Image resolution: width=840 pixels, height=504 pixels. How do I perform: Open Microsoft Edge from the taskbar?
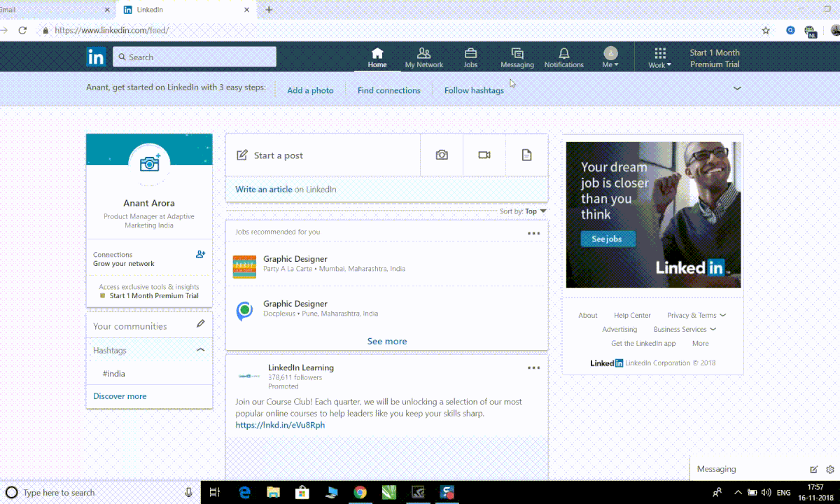point(245,492)
